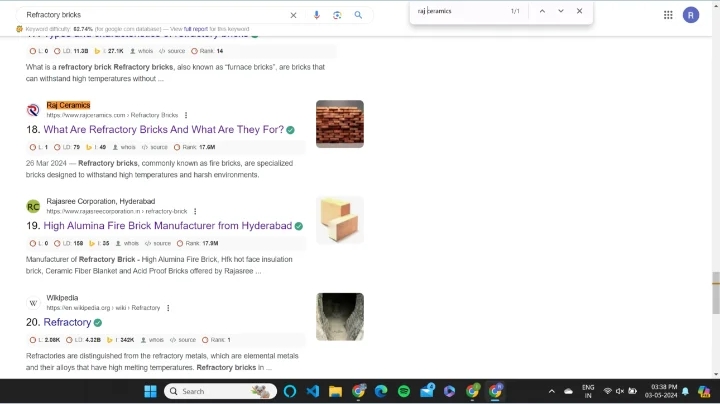Open Cortana circle icon in taskbar

(290, 392)
